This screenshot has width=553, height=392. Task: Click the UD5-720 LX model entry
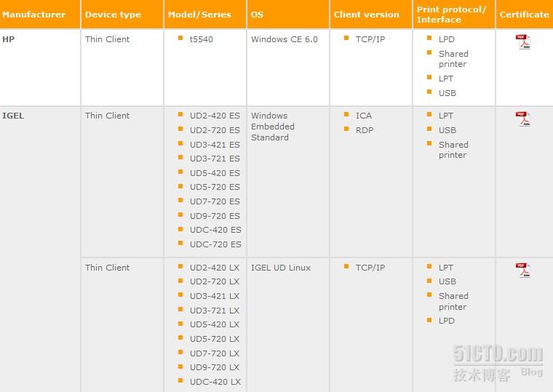(215, 339)
